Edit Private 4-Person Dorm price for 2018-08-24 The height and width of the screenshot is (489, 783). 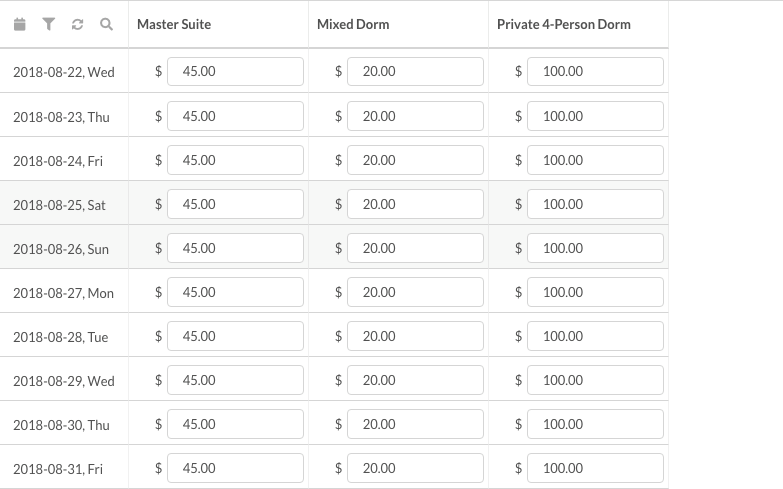click(595, 160)
